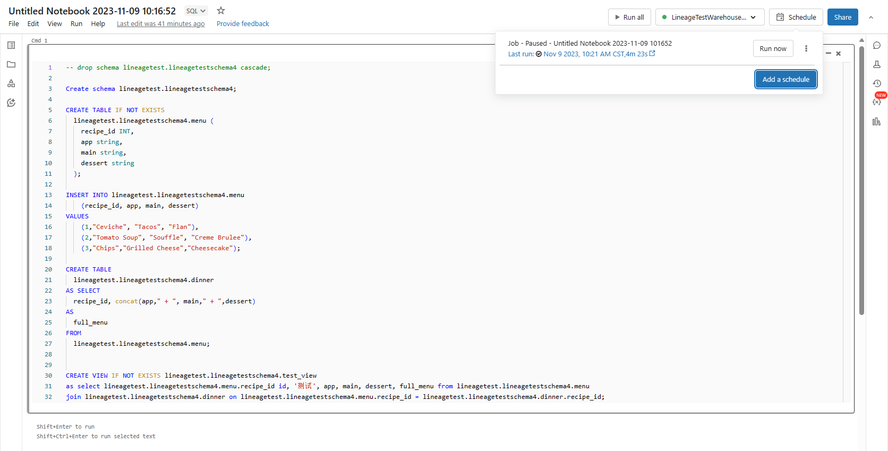888x451 pixels.
Task: Open the Run menu
Action: 76,24
